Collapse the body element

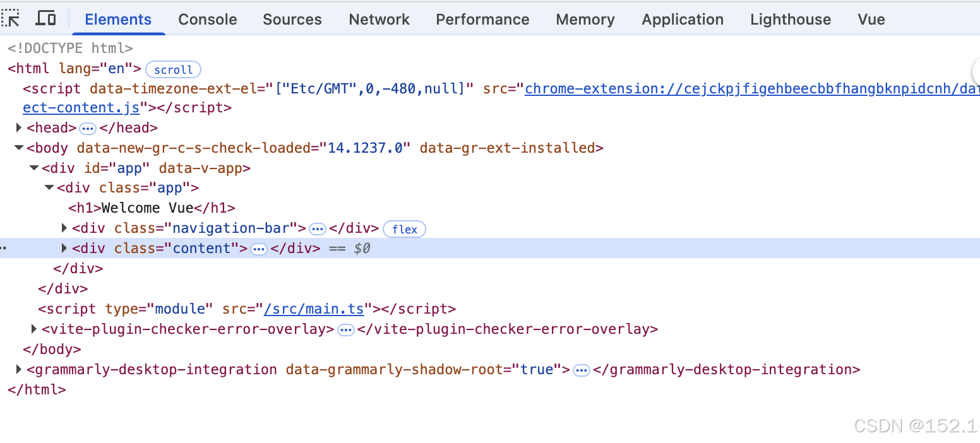coord(18,148)
